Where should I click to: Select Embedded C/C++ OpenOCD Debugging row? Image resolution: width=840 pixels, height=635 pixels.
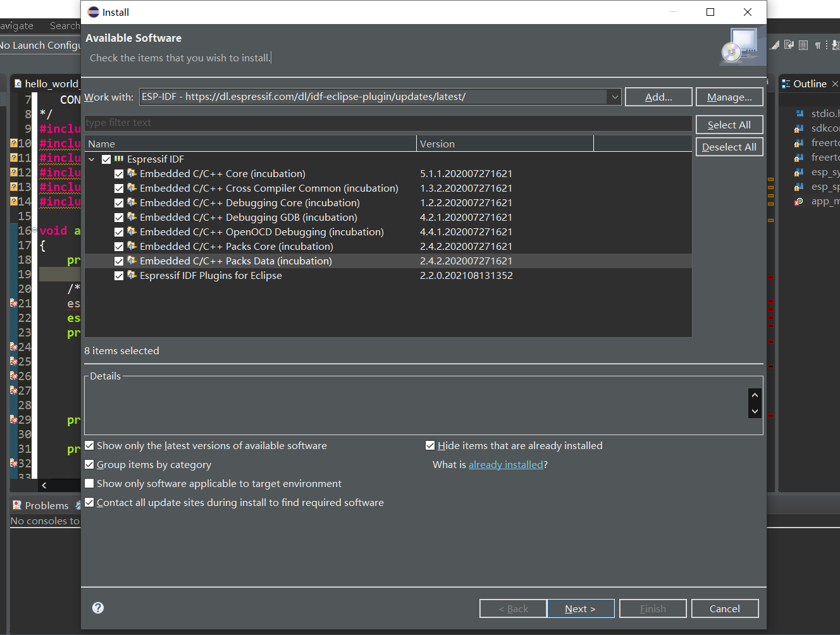click(388, 232)
